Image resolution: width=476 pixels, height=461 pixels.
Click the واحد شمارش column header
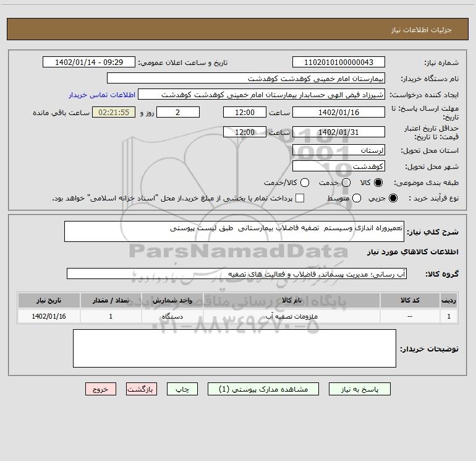point(172,301)
